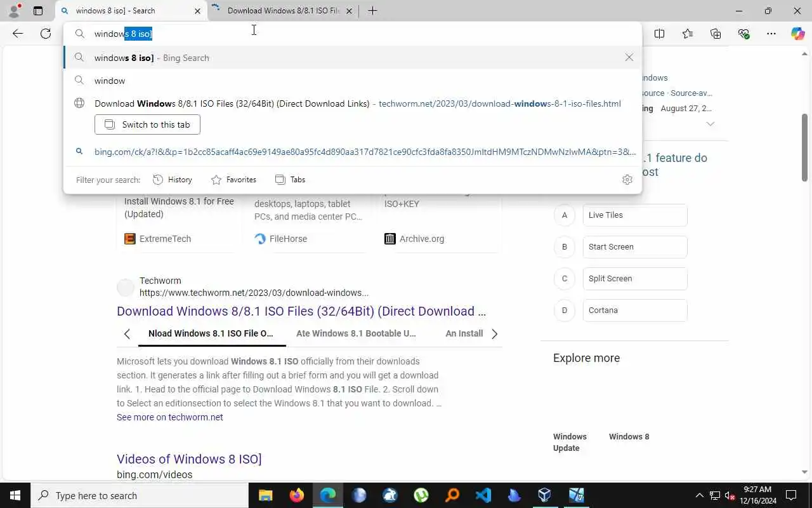Select 'Ate Windows 8.1 Bootable U...' section tab

[x=356, y=333]
